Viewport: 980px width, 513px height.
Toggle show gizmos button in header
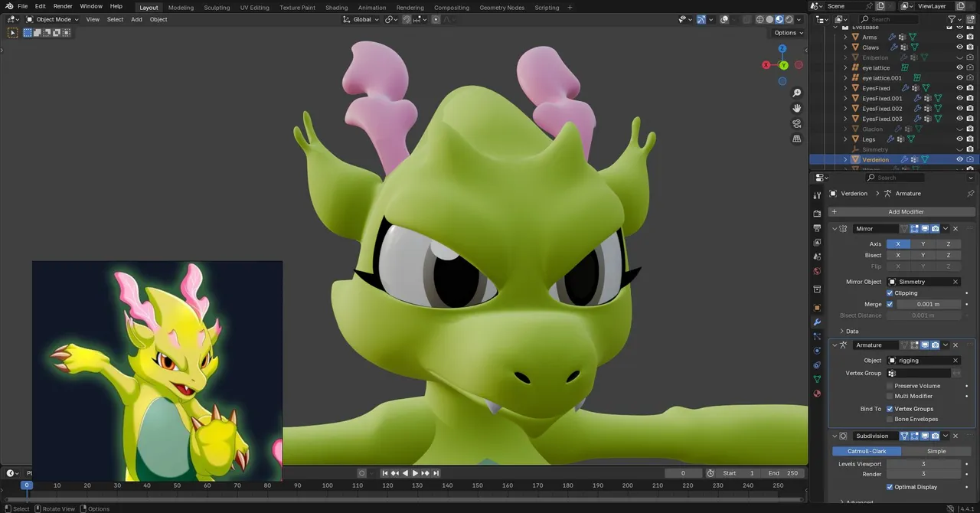coord(701,19)
